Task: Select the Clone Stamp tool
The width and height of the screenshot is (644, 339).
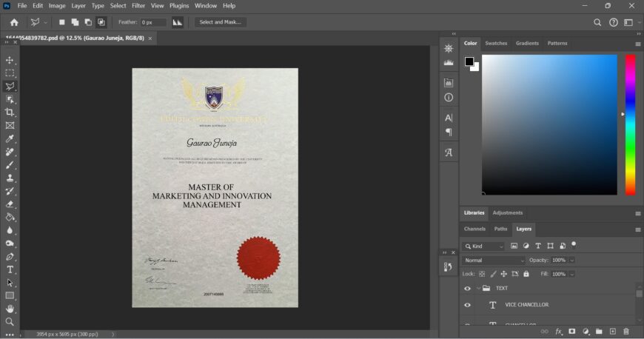Action: (x=10, y=178)
